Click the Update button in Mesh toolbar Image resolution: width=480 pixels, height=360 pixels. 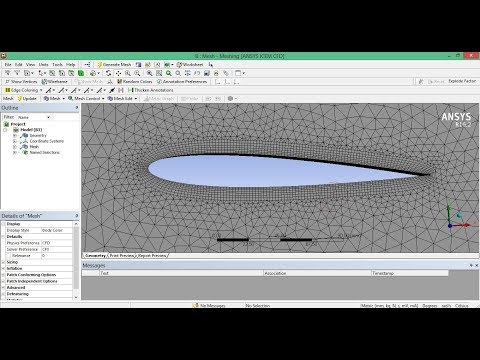pos(27,99)
